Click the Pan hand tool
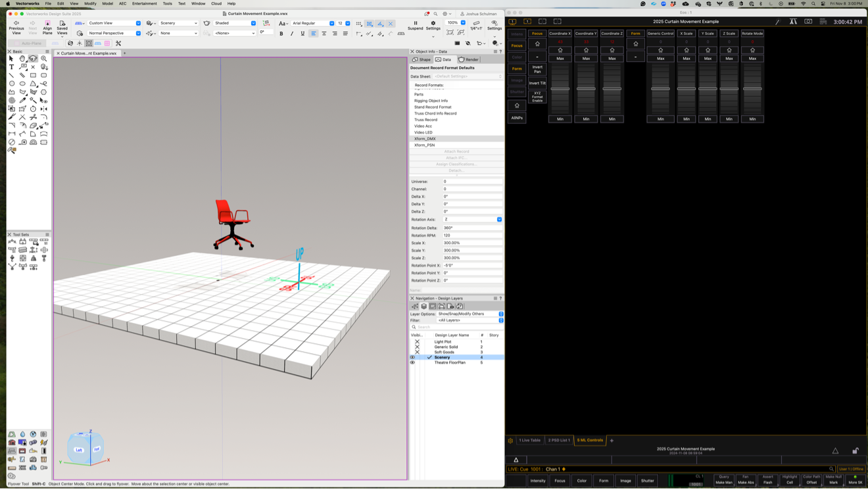 [x=22, y=59]
